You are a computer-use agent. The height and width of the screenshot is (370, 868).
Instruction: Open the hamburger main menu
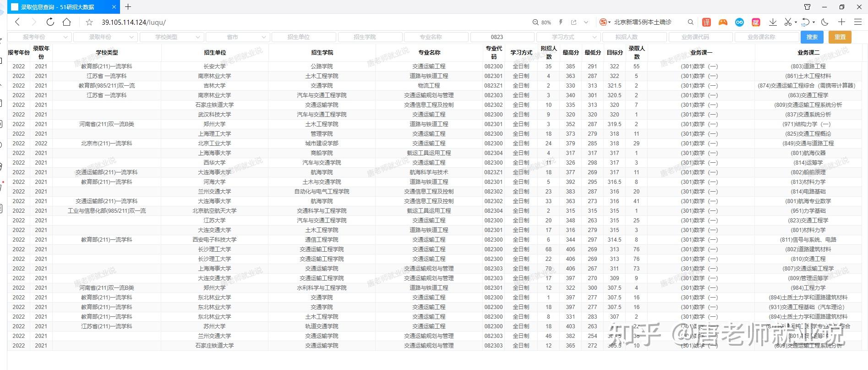[x=858, y=22]
